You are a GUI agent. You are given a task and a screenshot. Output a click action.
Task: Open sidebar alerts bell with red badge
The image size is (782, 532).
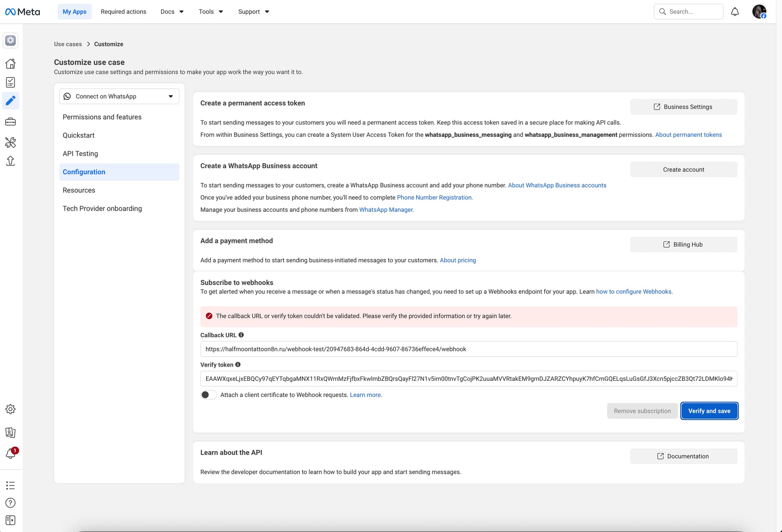click(11, 453)
